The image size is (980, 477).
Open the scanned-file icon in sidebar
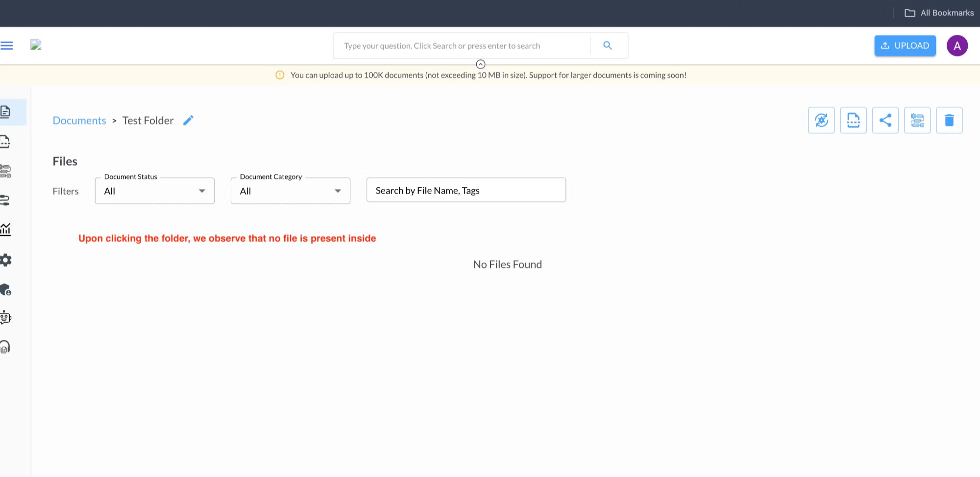(x=5, y=142)
